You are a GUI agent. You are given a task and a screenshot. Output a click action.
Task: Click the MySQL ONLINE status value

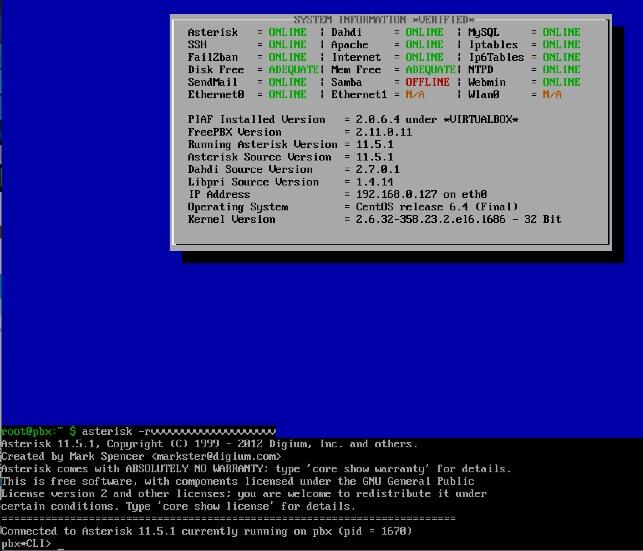tap(561, 32)
